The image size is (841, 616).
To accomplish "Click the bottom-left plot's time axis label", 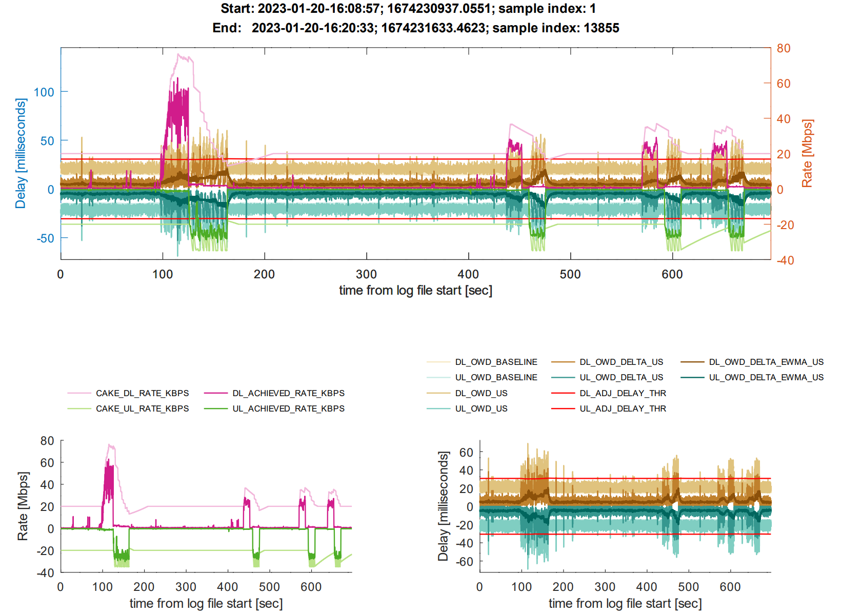I will (206, 603).
